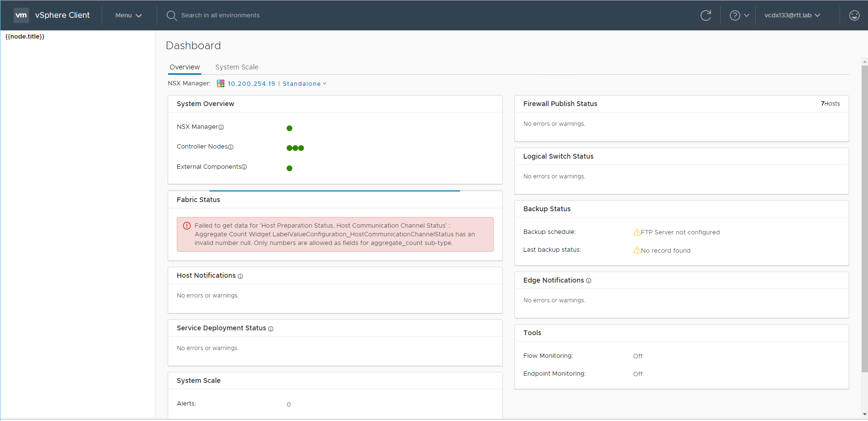Viewport: 868px width, 421px height.
Task: Click the vSphere Client title link
Action: point(62,15)
